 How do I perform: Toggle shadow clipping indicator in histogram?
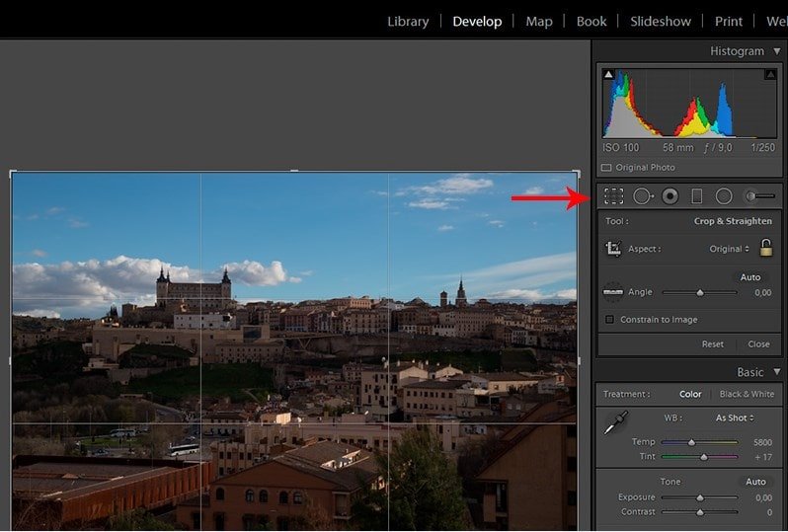608,74
